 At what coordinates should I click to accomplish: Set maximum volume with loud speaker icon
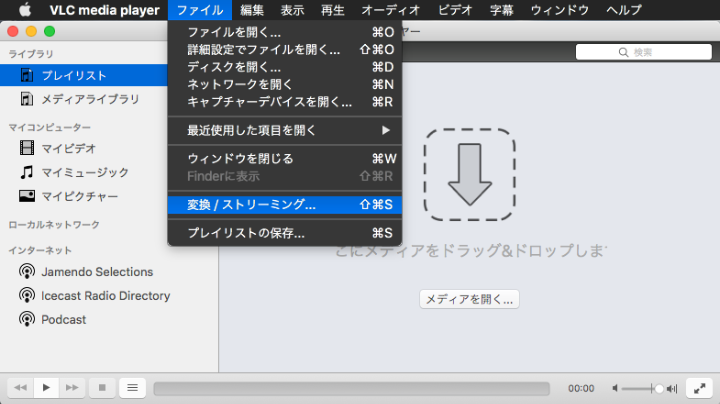(672, 388)
